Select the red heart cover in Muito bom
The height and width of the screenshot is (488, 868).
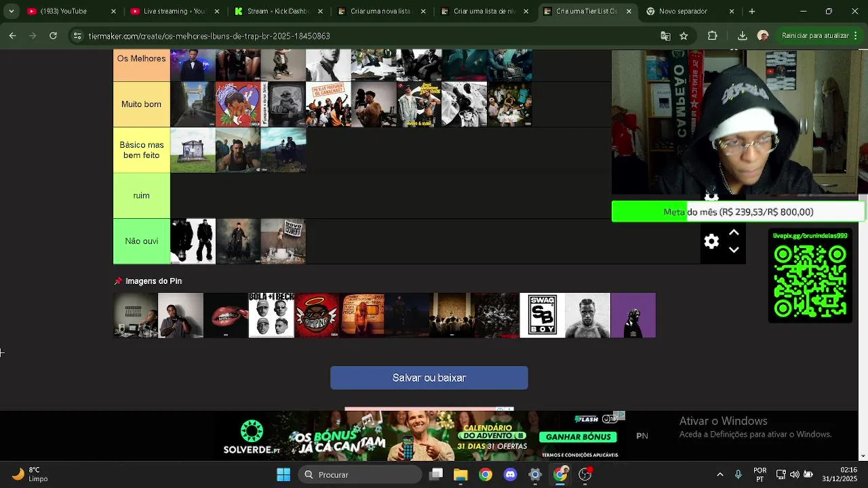point(238,104)
